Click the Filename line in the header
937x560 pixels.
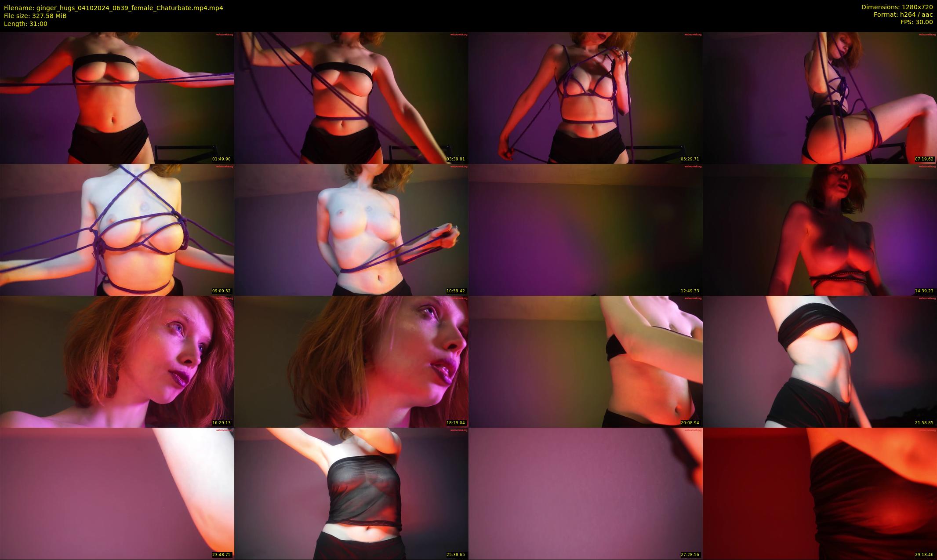[113, 8]
